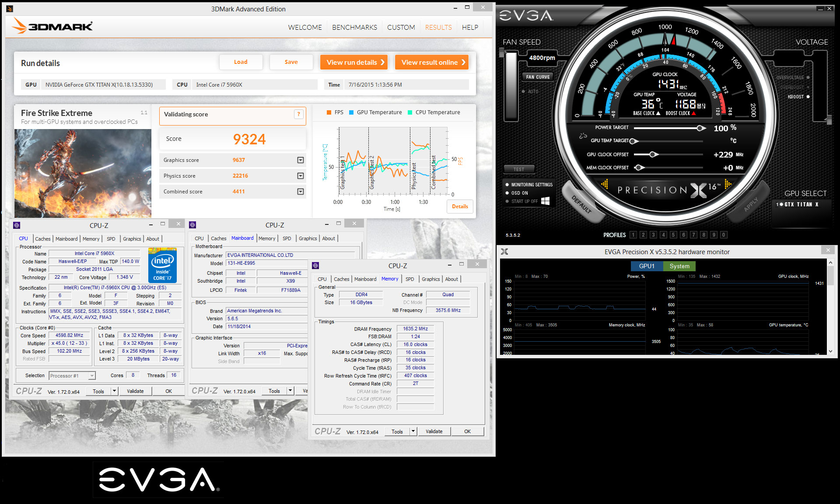Select profile slot 1 in Precision X
This screenshot has height=504, width=840.
[633, 235]
